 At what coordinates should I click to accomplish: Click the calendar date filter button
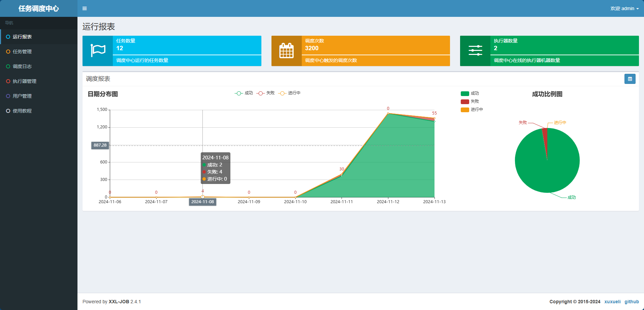coord(630,79)
